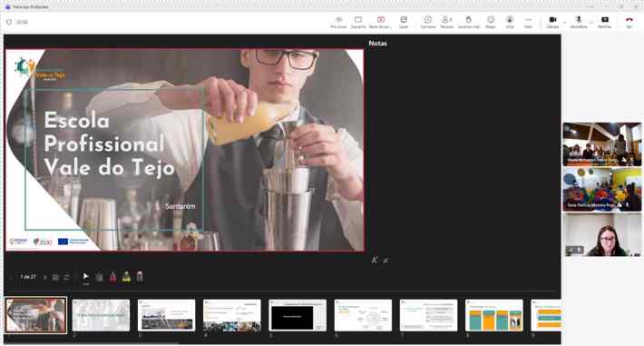The height and width of the screenshot is (346, 644).
Task: Open the Mais more-actions menu
Action: pos(528,22)
